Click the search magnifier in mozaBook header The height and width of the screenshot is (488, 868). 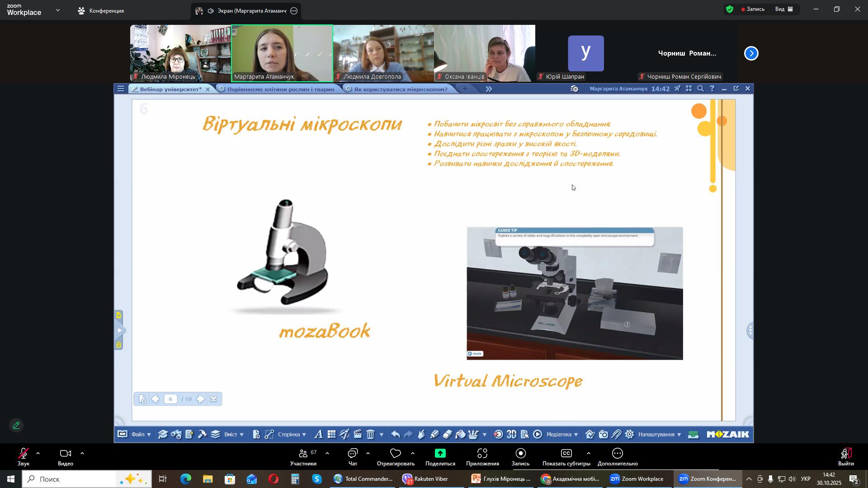pyautogui.click(x=700, y=89)
